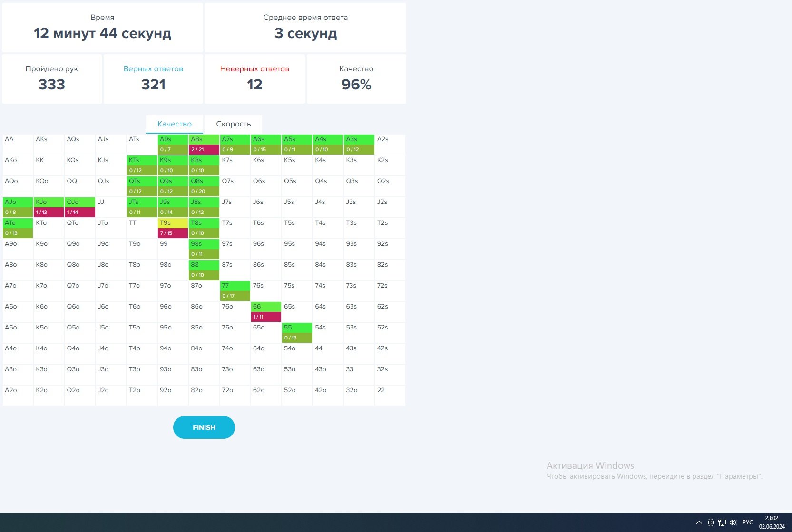Select the 98s cell showing 0/11
The image size is (792, 532).
(204, 249)
